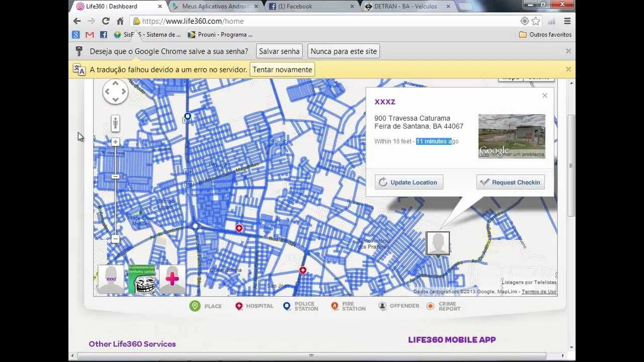This screenshot has height=362, width=644.
Task: Click the Tentar novamente translation button
Action: tap(282, 69)
